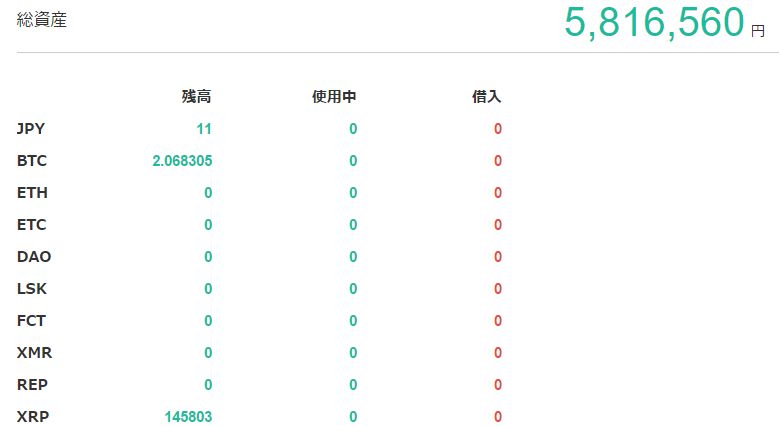Select the 使用中 column header
Screen dimensions: 779x426
[334, 97]
